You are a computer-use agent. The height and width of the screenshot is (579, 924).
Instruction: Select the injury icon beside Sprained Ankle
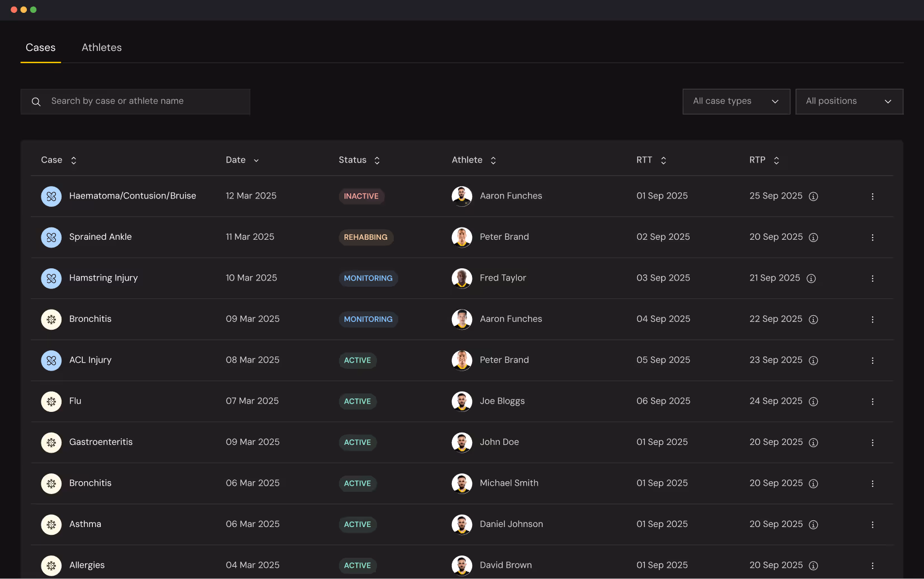51,237
